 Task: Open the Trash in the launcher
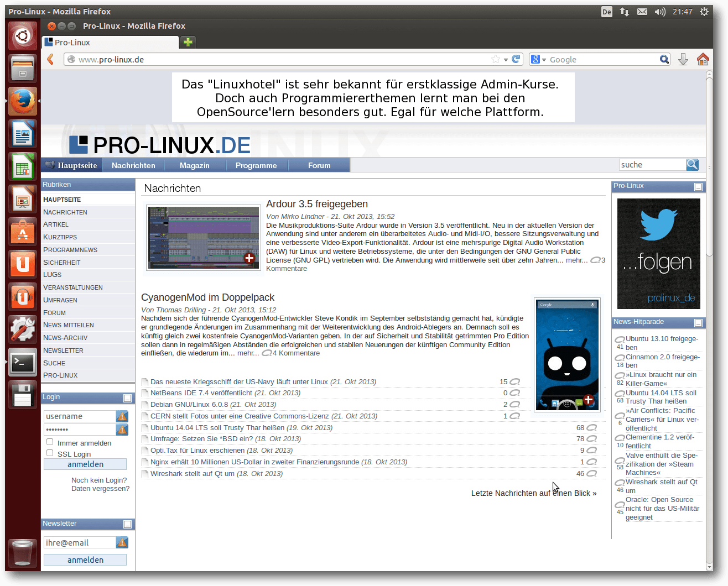(23, 553)
